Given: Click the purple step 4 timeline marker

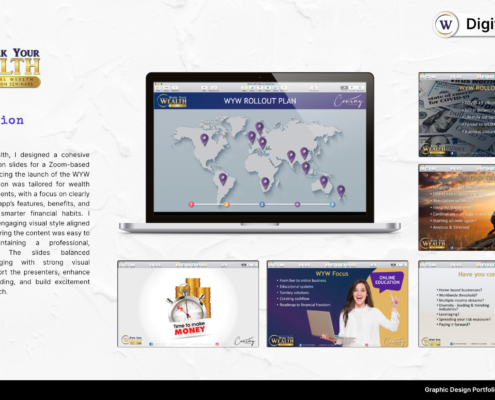Looking at the screenshot, I should [297, 204].
